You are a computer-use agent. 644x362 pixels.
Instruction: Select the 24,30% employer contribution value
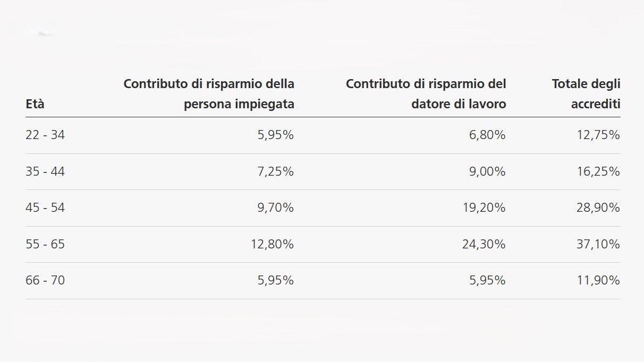tap(484, 245)
